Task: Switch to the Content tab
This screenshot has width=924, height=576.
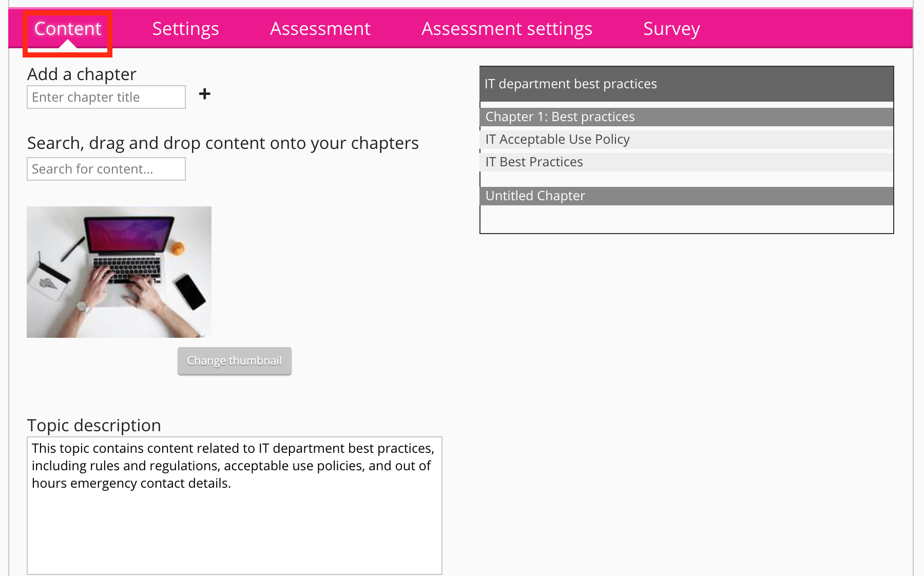Action: click(68, 29)
